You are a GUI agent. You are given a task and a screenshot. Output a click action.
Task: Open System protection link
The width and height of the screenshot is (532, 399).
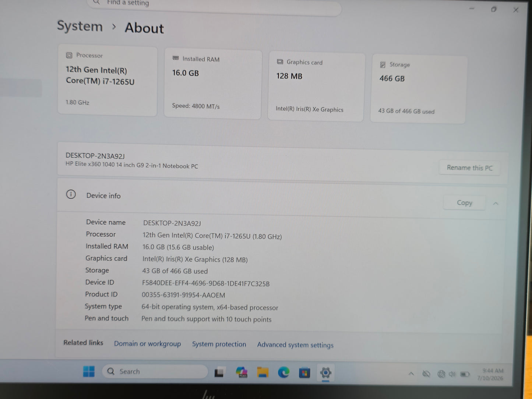point(219,344)
